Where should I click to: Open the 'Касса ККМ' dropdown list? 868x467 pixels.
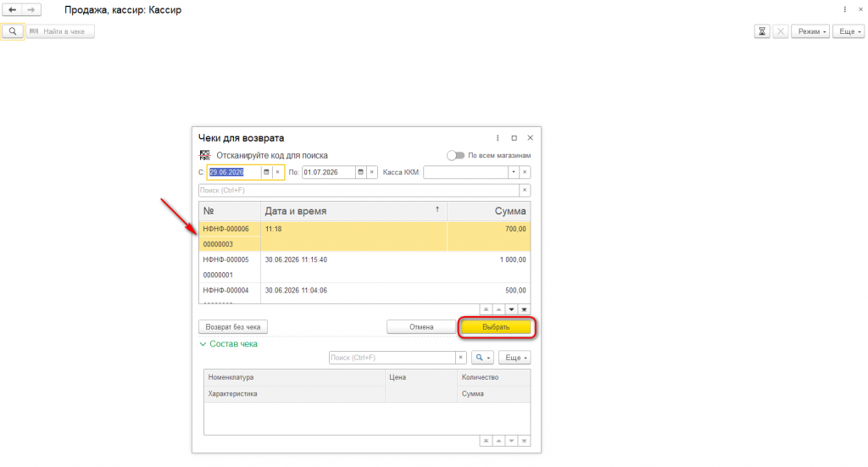point(514,172)
